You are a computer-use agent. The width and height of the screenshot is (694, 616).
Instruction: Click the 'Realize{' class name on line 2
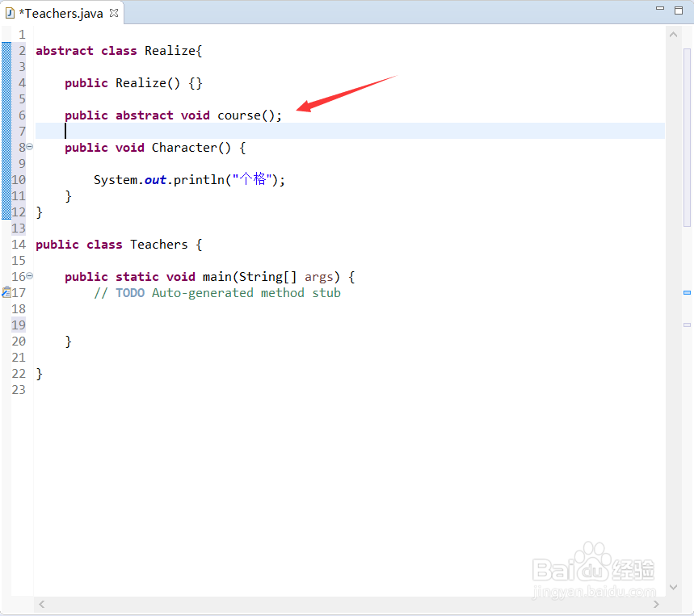[174, 51]
